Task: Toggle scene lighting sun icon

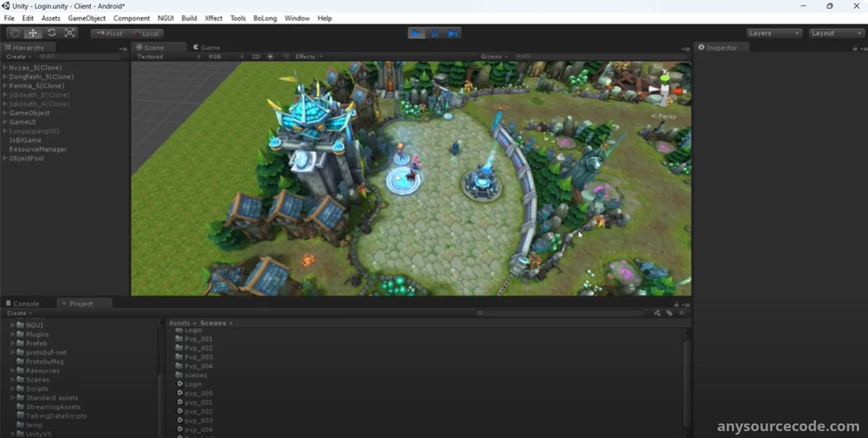Action: point(270,56)
